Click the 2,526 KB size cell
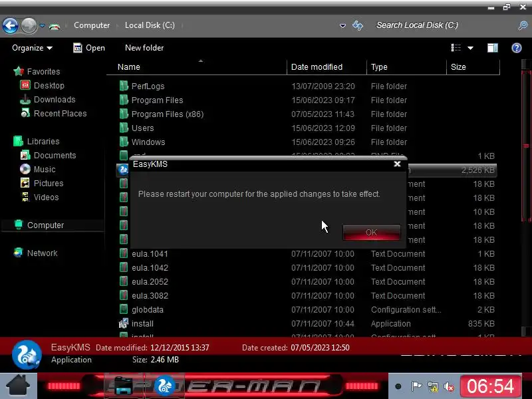 477,170
